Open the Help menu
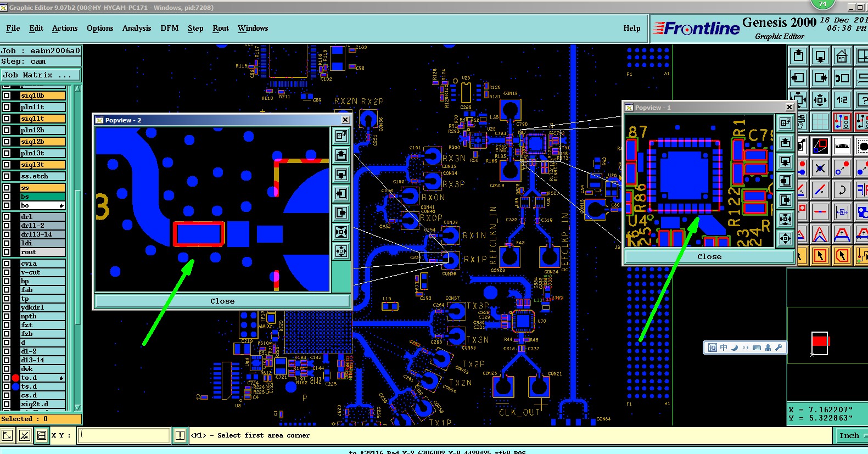Viewport: 868px width, 454px height. (632, 29)
